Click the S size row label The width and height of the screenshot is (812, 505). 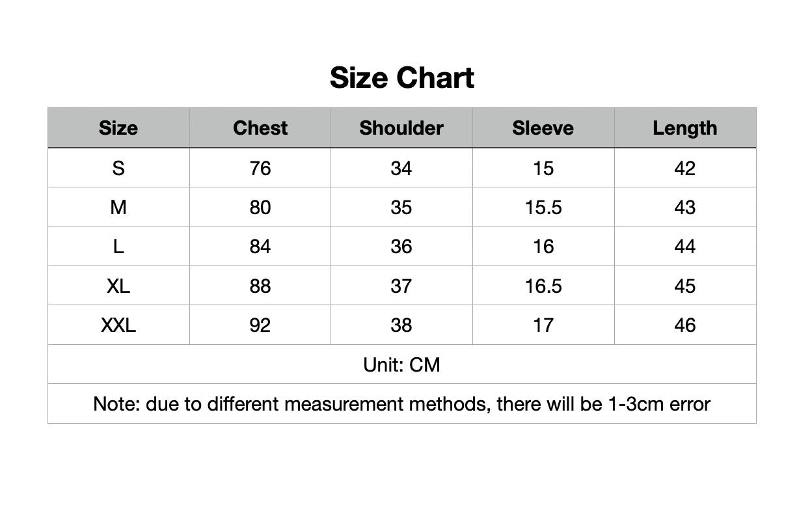pyautogui.click(x=118, y=169)
